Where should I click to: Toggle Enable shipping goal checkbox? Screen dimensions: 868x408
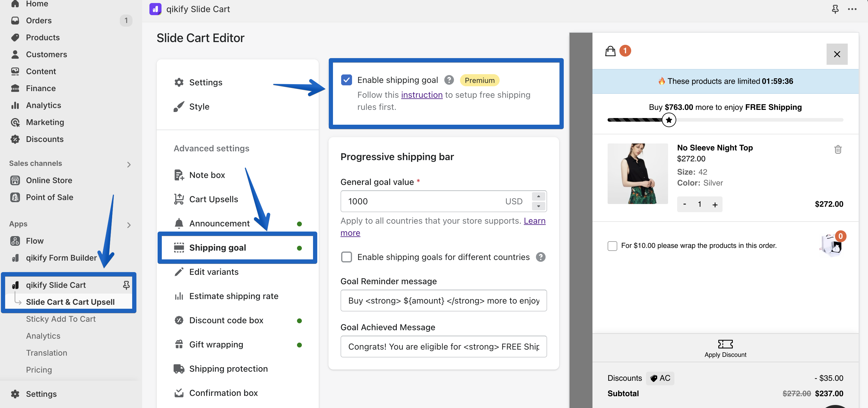[346, 80]
